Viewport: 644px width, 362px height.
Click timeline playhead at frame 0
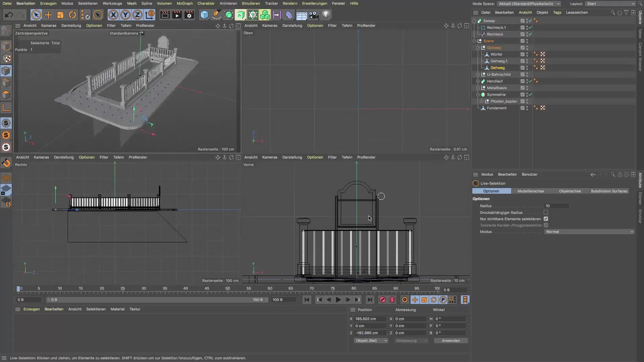coord(18,289)
